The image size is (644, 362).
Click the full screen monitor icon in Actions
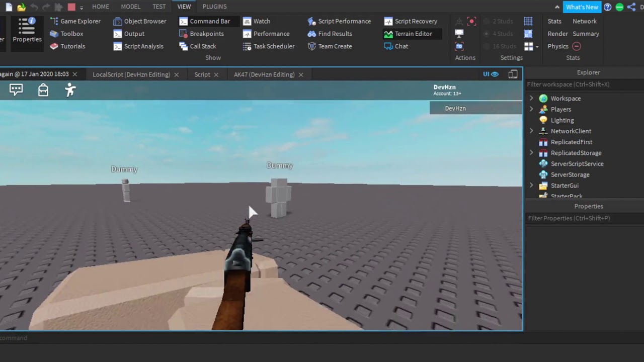click(459, 34)
